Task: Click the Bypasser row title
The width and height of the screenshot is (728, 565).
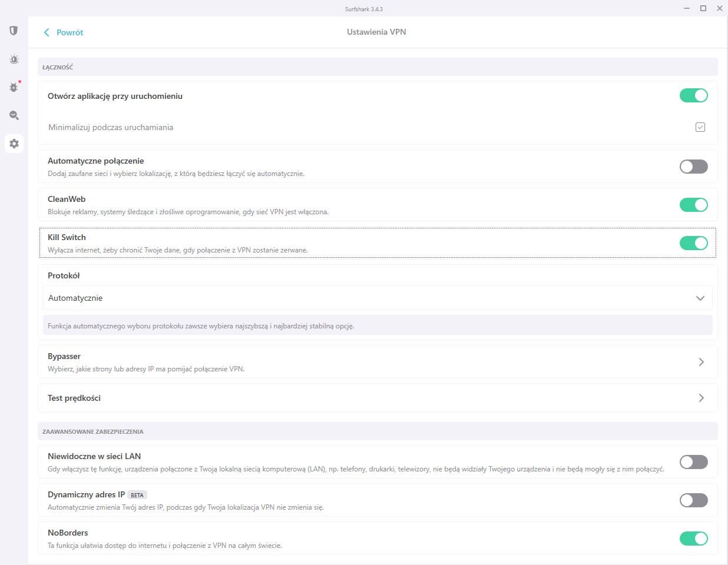Action: point(64,356)
